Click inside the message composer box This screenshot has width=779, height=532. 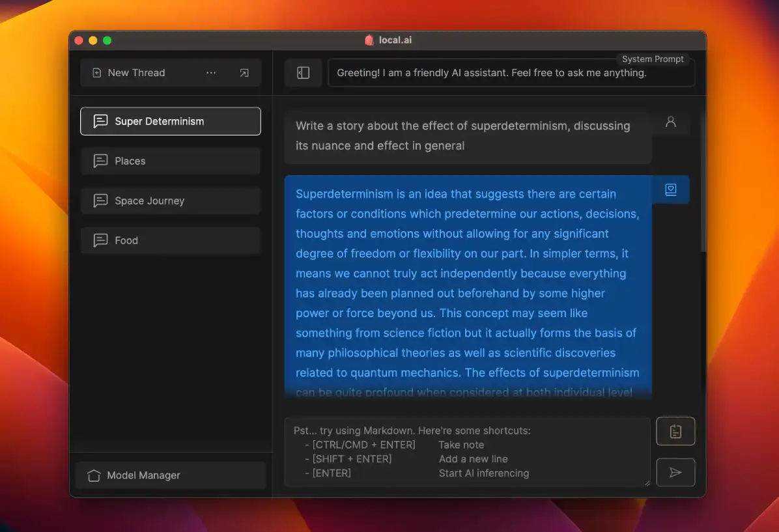pyautogui.click(x=467, y=451)
